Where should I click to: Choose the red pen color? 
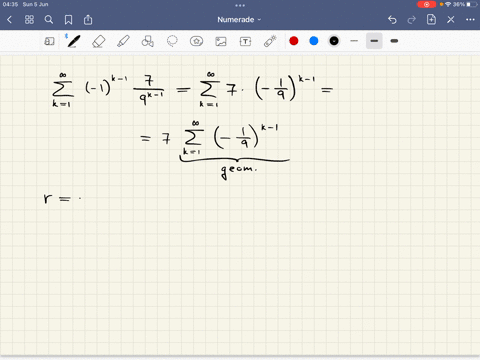pos(294,41)
